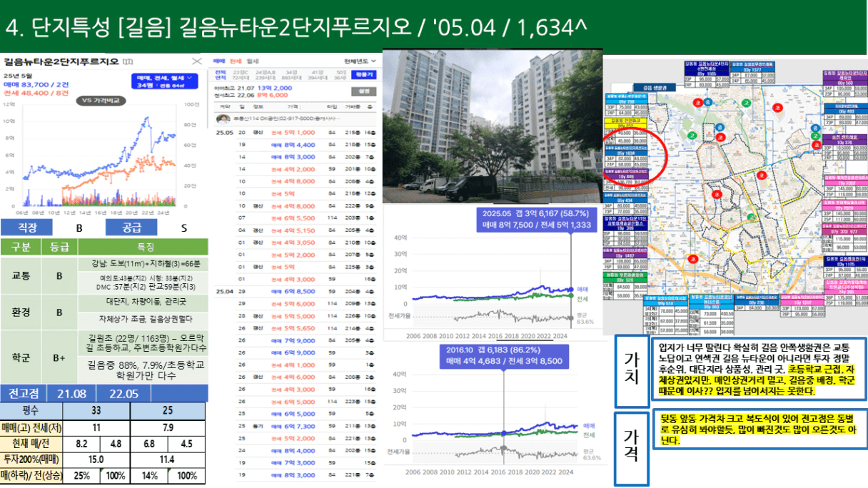Choose the 41평 394세대 area option
The image size is (868, 488).
(x=317, y=76)
